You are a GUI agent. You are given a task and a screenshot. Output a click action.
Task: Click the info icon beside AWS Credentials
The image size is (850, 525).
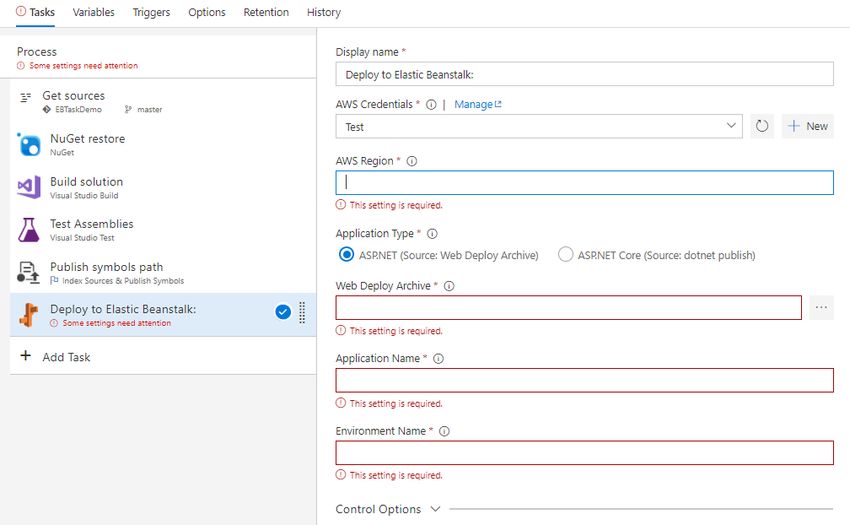431,105
